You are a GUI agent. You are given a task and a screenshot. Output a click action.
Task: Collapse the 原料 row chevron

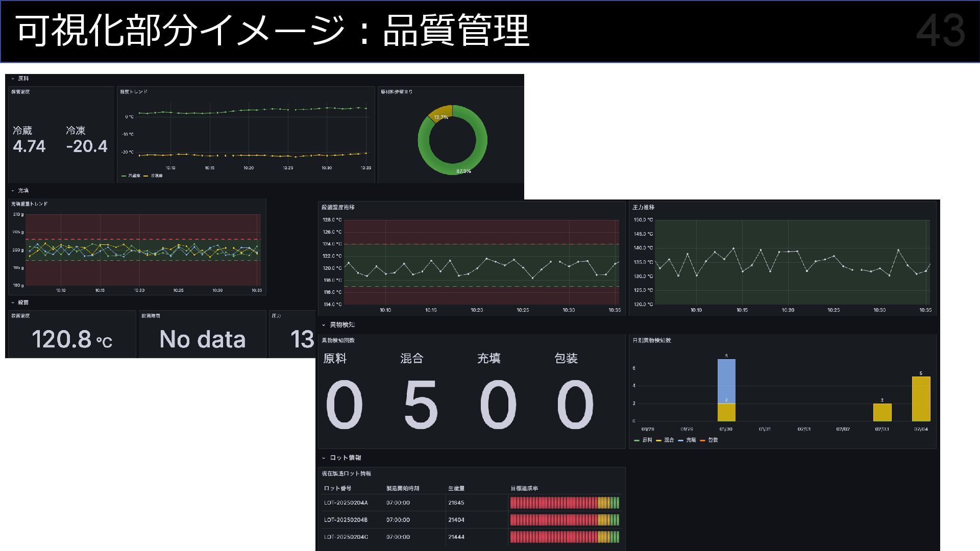pos(13,79)
